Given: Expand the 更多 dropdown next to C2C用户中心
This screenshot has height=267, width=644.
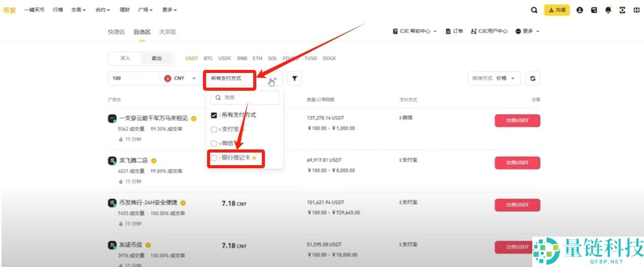Looking at the screenshot, I should tap(527, 31).
